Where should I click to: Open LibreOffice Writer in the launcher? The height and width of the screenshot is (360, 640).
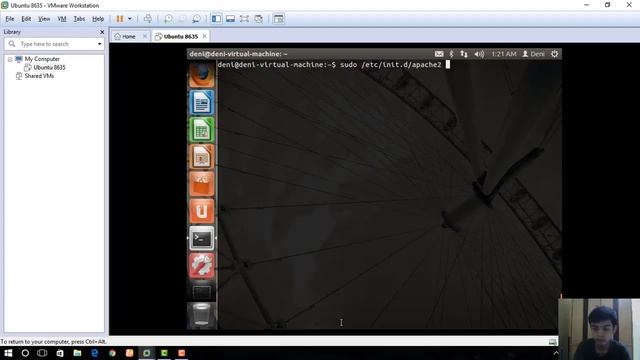tap(202, 102)
